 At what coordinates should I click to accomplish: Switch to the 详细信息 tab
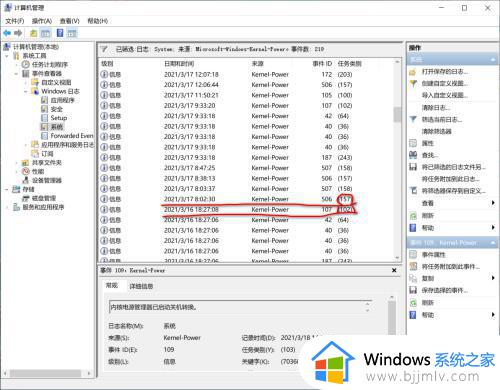(141, 286)
